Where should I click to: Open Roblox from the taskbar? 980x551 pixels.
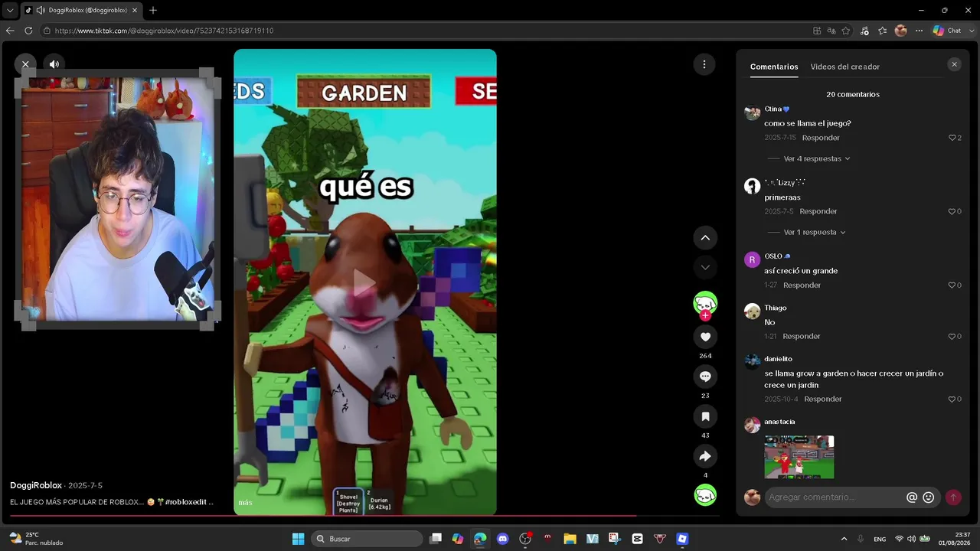click(x=682, y=539)
